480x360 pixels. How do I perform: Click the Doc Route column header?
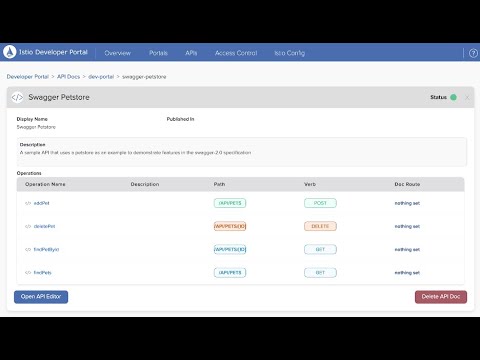click(407, 184)
